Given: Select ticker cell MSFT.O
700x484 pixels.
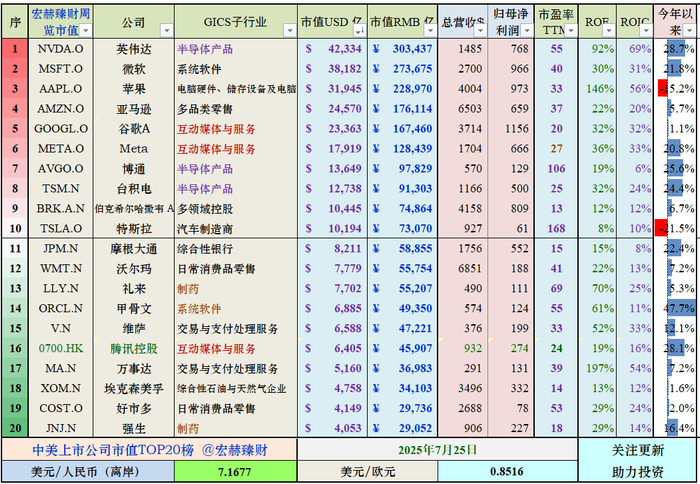Looking at the screenshot, I should coord(61,69).
